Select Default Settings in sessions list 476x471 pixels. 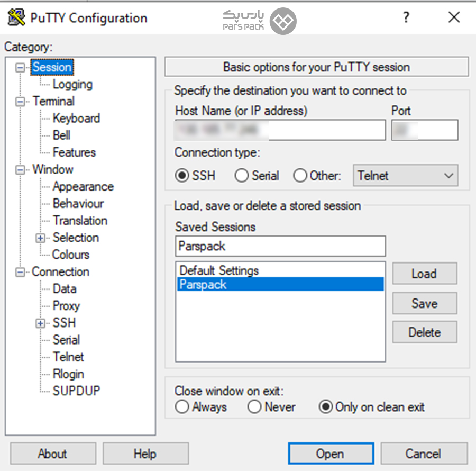point(280,270)
